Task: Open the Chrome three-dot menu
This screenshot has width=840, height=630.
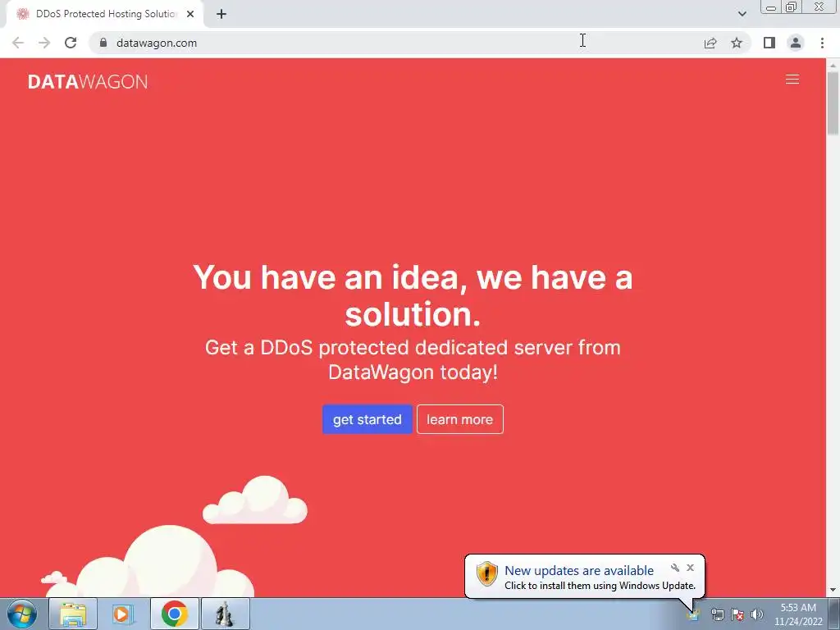Action: point(822,43)
